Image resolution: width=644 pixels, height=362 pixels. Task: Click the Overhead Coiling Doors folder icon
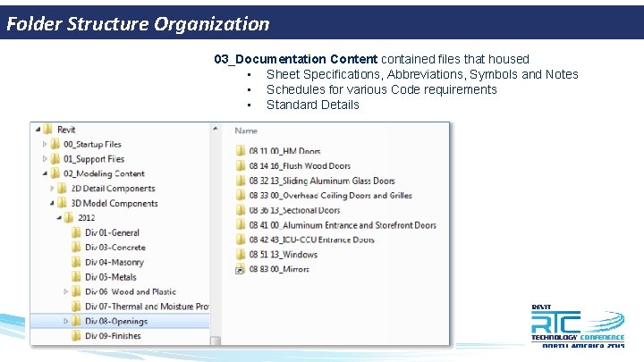tap(241, 196)
